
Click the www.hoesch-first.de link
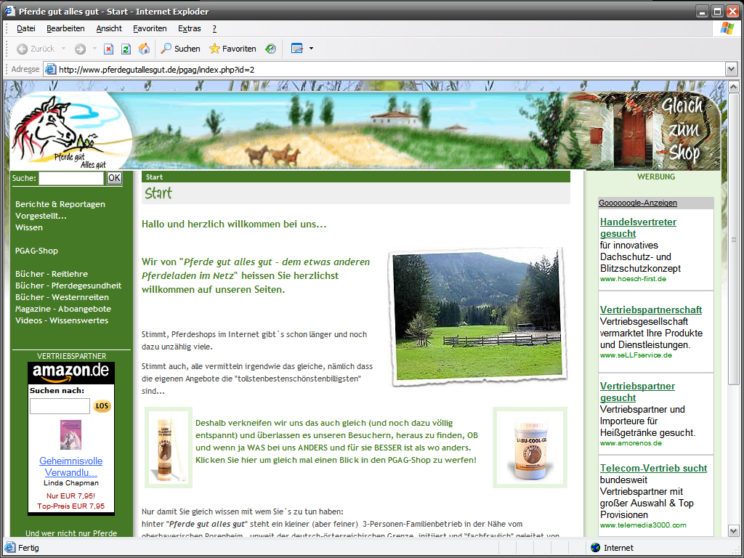point(633,279)
